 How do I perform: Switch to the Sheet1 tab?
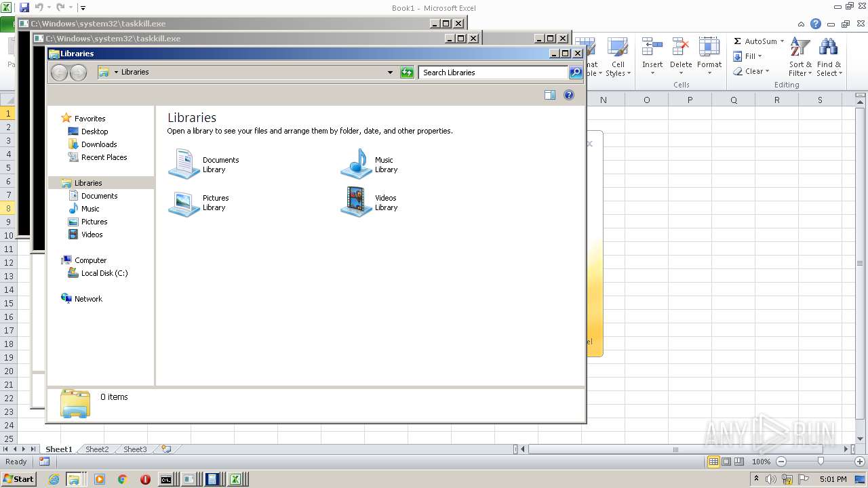[x=58, y=449]
